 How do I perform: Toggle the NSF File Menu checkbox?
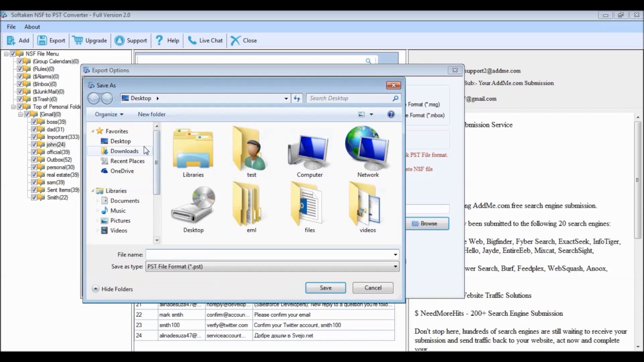pos(13,54)
